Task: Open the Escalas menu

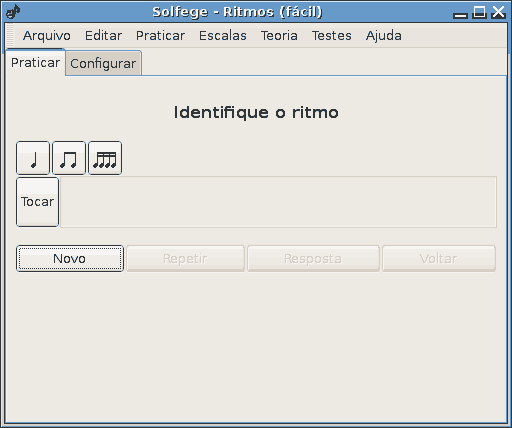Action: (223, 35)
